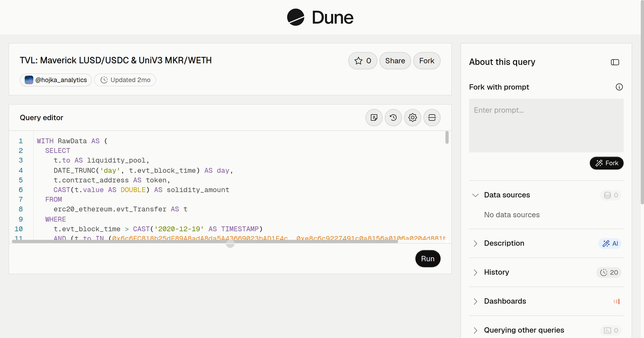This screenshot has width=644, height=338.
Task: Click the History count 20 badge
Action: coord(609,273)
